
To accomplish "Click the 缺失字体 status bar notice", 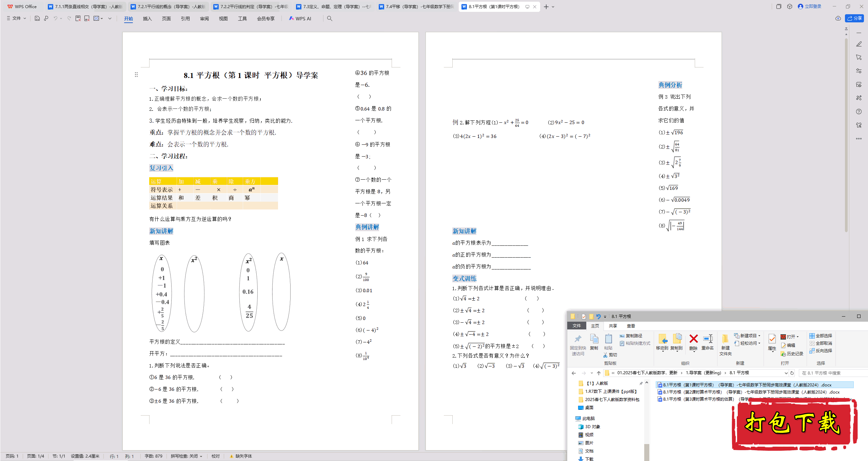I will [x=241, y=456].
